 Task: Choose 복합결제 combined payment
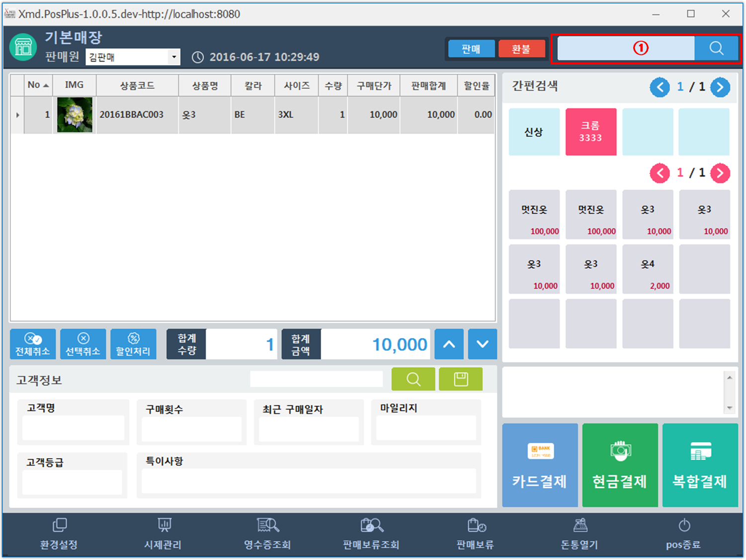click(x=700, y=465)
